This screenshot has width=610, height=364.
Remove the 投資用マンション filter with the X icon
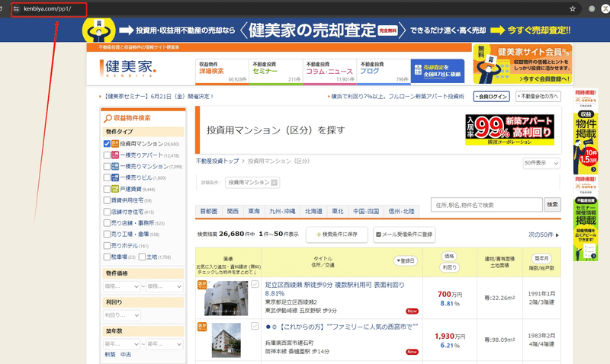point(274,182)
